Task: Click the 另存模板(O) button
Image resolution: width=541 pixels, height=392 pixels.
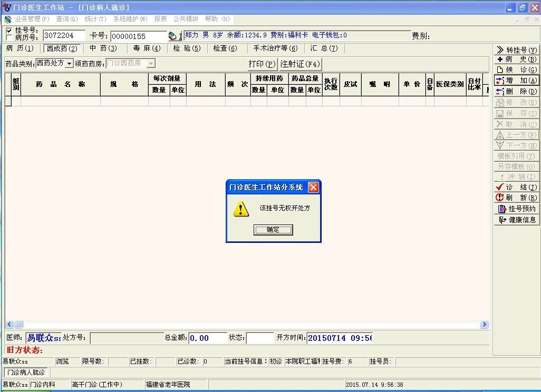Action: [x=517, y=166]
